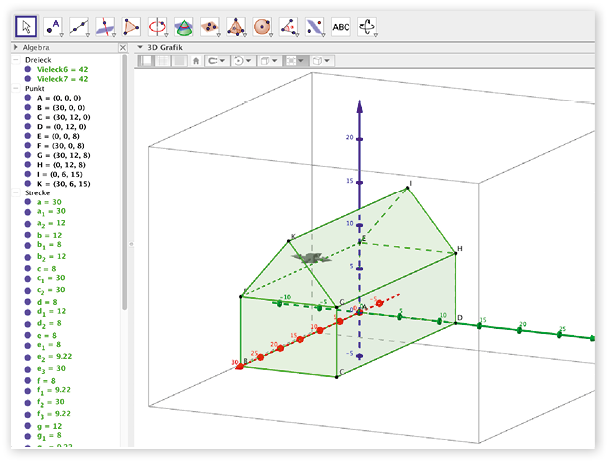The height and width of the screenshot is (463, 609).
Task: Click point D on the green axis
Action: point(456,323)
